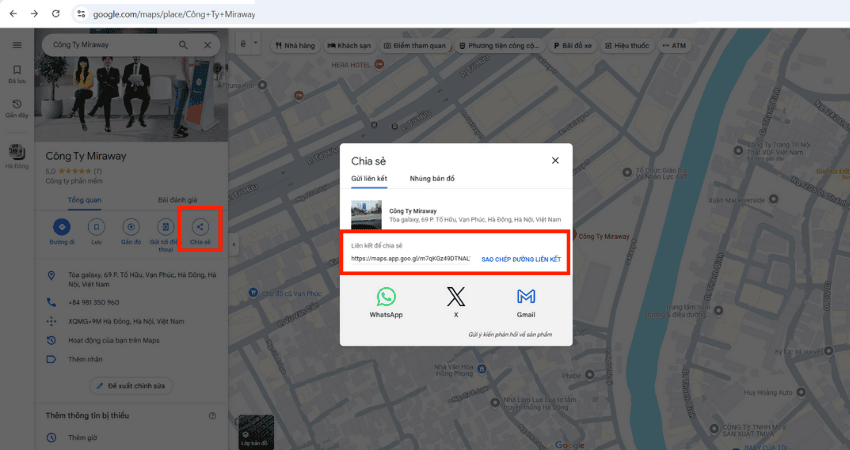Click help icon beside Thêm thông tin bị thiếu

pyautogui.click(x=212, y=416)
